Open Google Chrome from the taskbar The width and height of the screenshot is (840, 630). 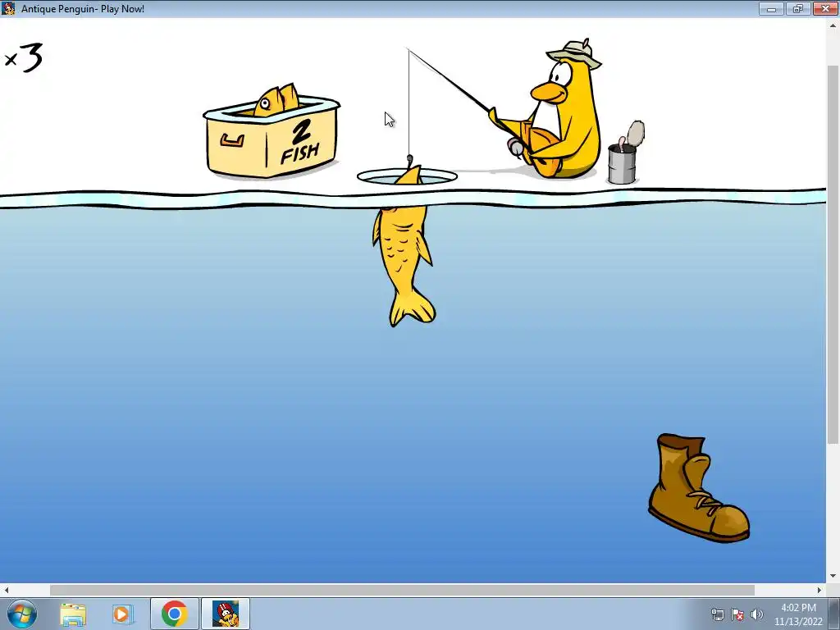click(x=174, y=614)
